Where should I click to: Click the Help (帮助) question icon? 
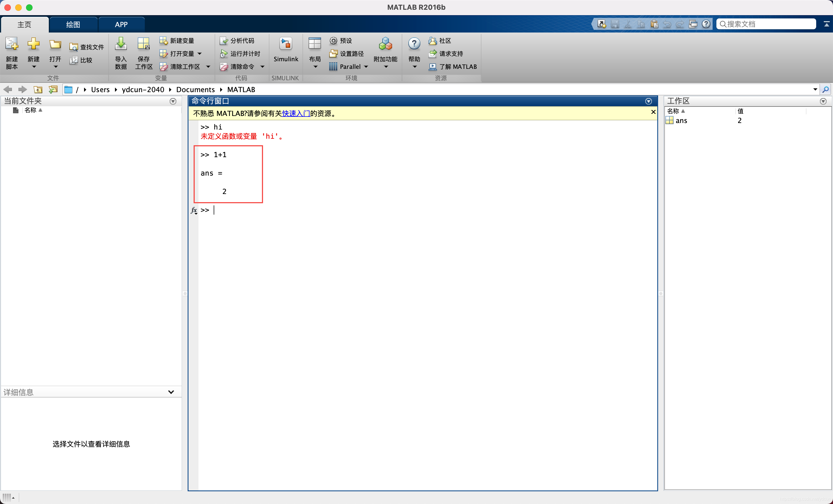tap(414, 44)
